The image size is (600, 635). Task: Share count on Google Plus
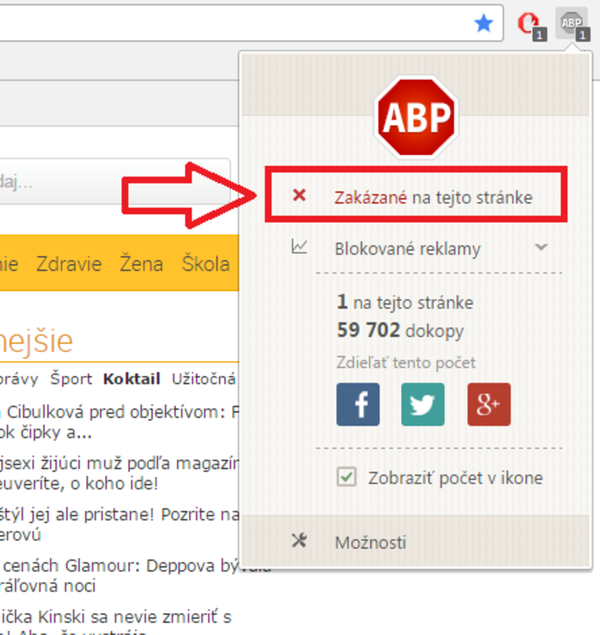(489, 404)
